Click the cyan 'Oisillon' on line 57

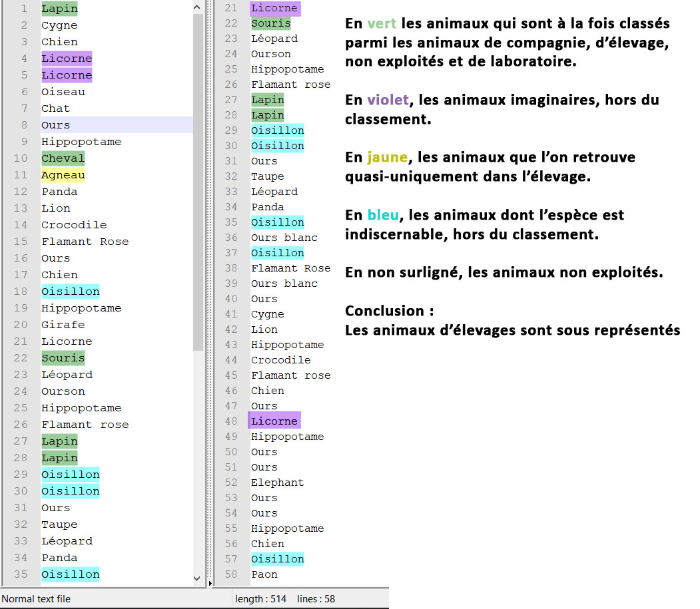[x=277, y=559]
